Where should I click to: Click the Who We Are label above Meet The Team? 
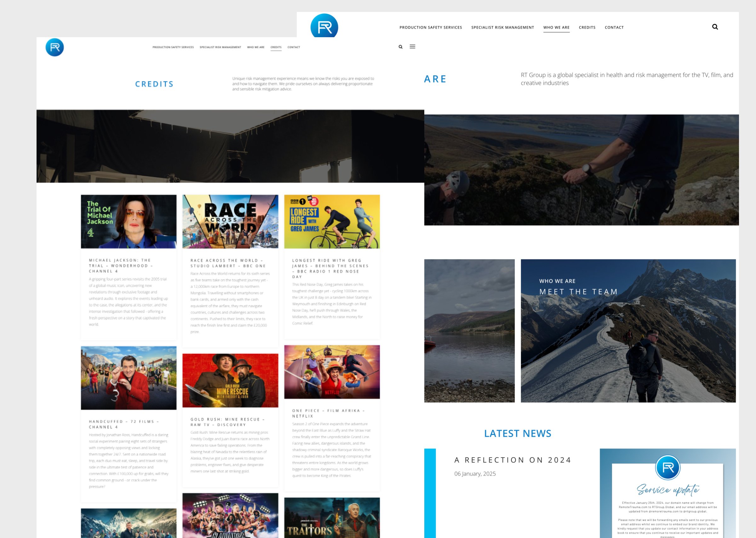point(557,281)
